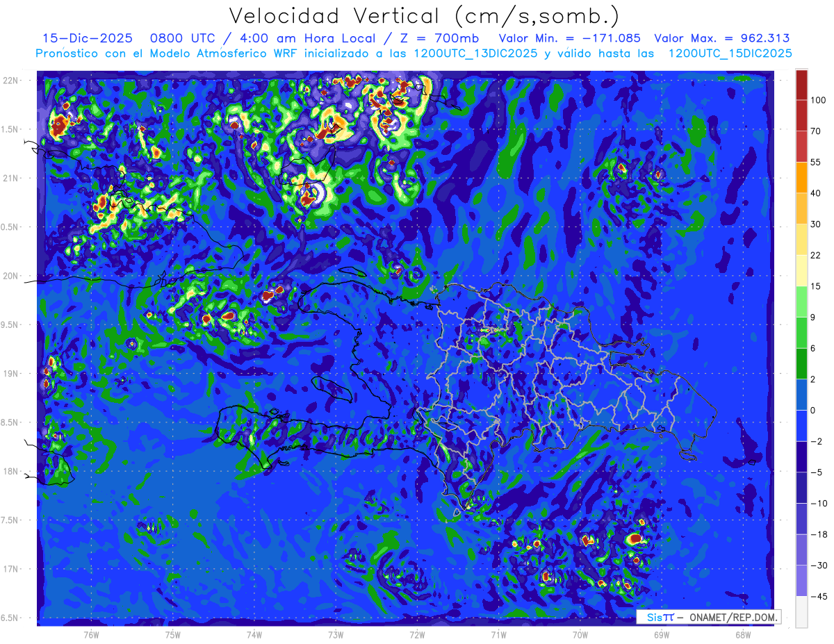
Task: Click the '100' colorbar label
Action: coord(818,100)
